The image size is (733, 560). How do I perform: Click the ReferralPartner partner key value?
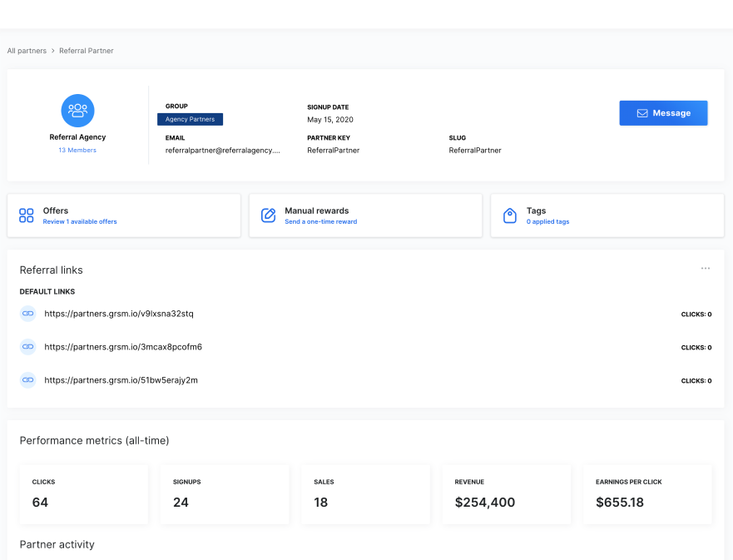[334, 150]
